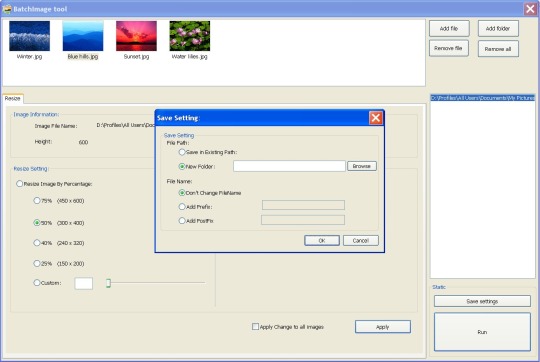The height and width of the screenshot is (362, 540).
Task: Select the Custom resize radio button
Action: click(x=37, y=283)
